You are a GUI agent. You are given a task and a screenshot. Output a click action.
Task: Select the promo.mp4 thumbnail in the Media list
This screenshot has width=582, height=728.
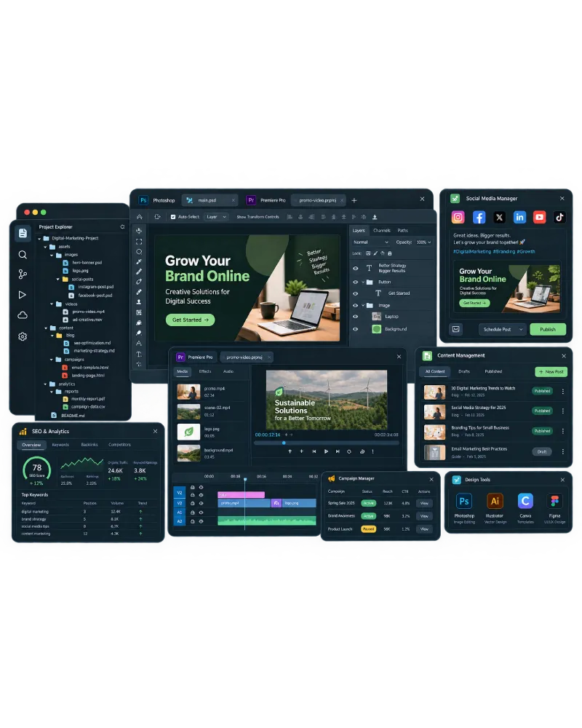188,392
